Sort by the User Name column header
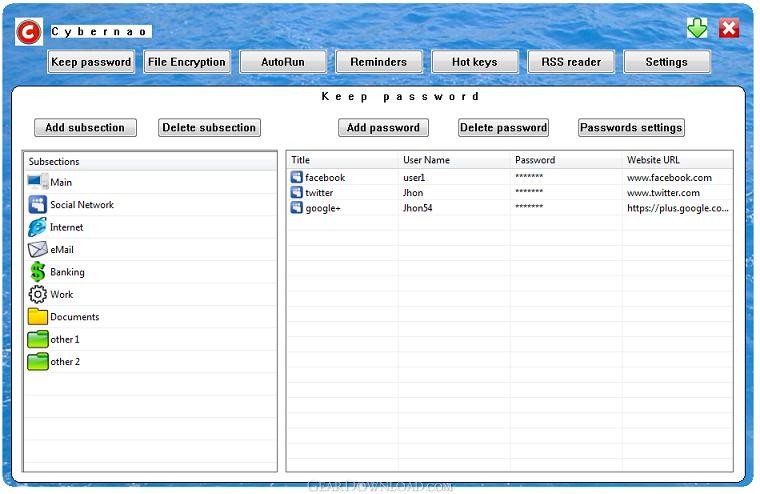Viewport: 760px width, 494px height. pyautogui.click(x=454, y=160)
